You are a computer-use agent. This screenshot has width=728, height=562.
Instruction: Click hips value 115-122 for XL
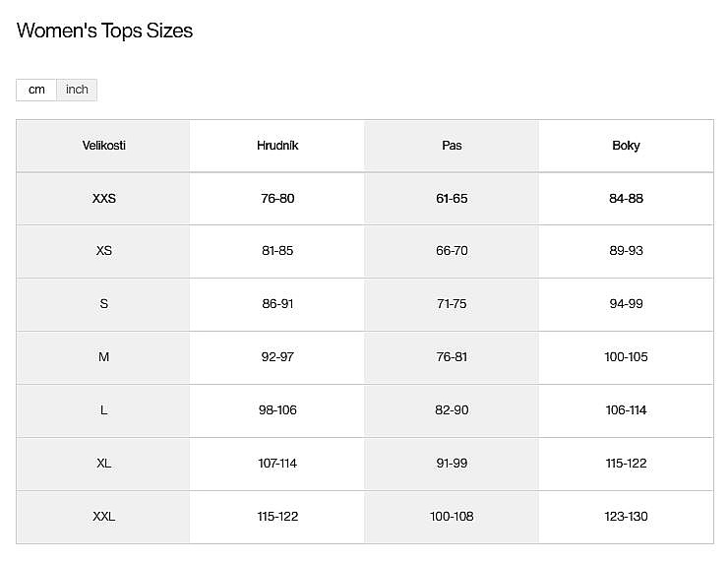pos(626,464)
